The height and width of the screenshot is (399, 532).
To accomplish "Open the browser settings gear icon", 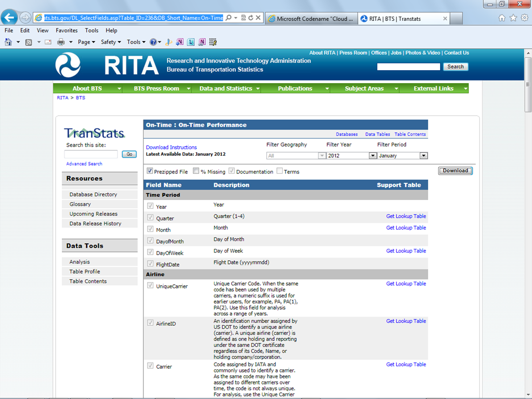I will click(524, 18).
